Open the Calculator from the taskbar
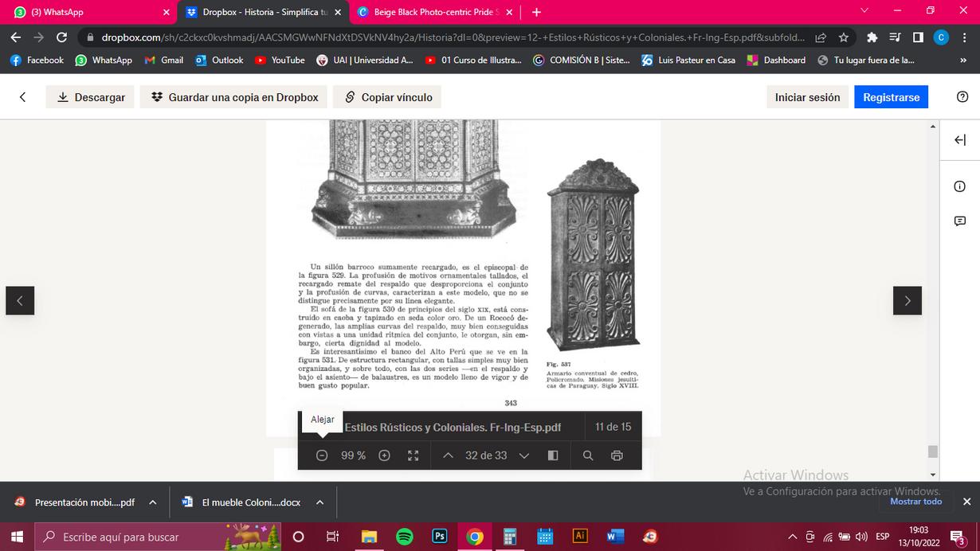Screen dimensions: 980x551 (x=510, y=537)
